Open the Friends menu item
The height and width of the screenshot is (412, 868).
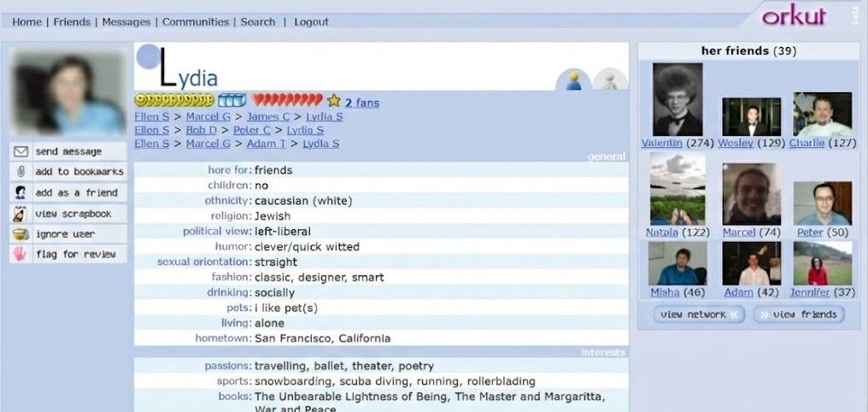(72, 21)
